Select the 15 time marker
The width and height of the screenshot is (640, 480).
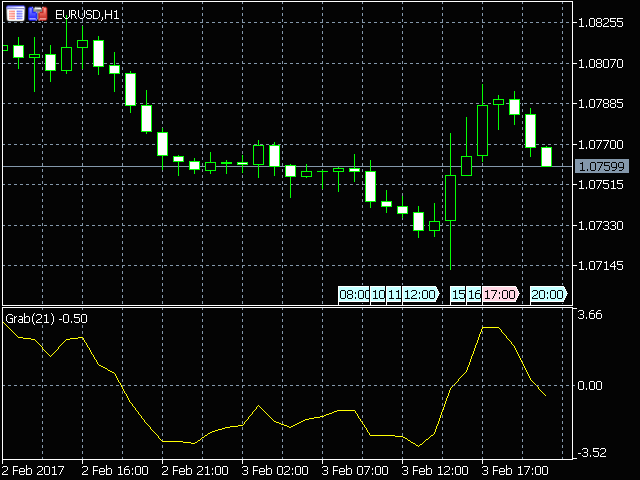click(x=458, y=294)
